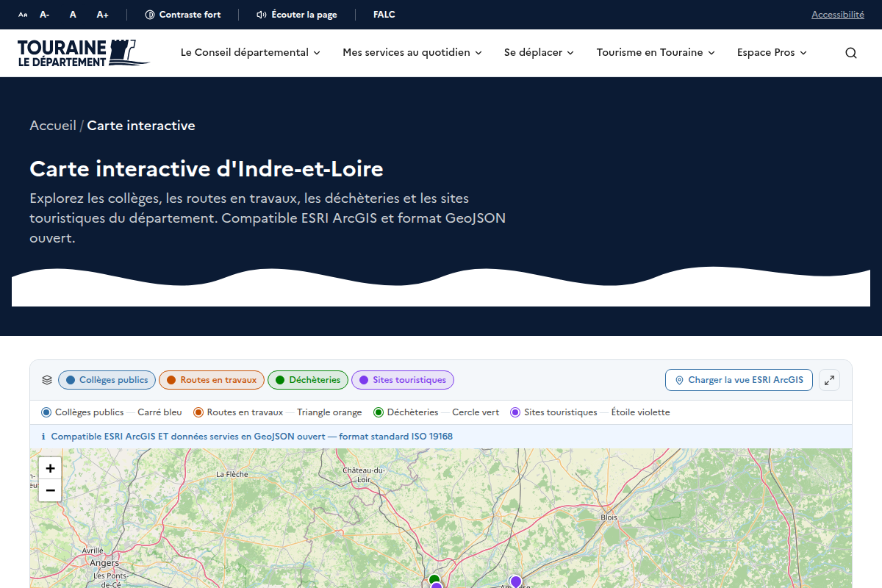The height and width of the screenshot is (588, 882).
Task: Reset font size with plain A button
Action: click(73, 15)
